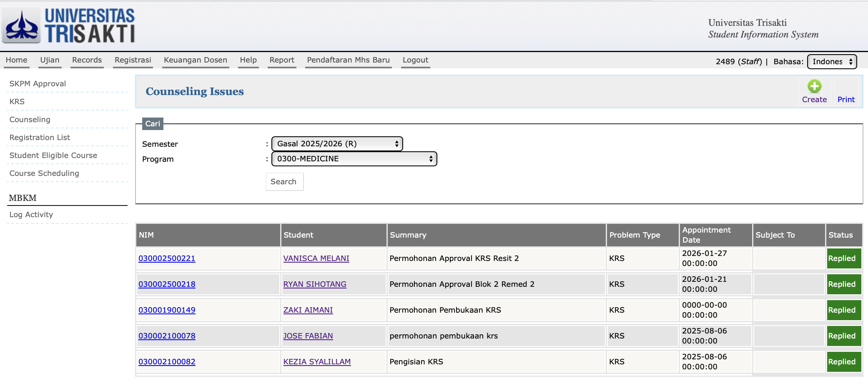Click the Print link
This screenshot has width=868, height=391.
click(x=846, y=100)
